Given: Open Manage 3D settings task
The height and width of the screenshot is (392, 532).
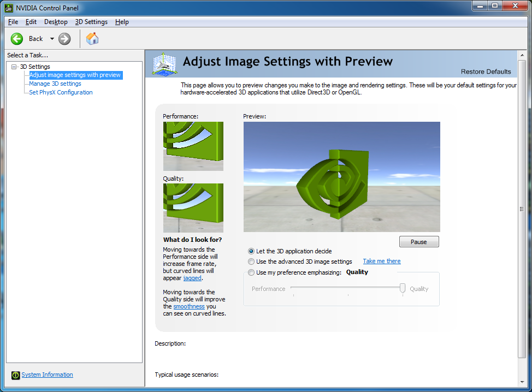Looking at the screenshot, I should 55,84.
